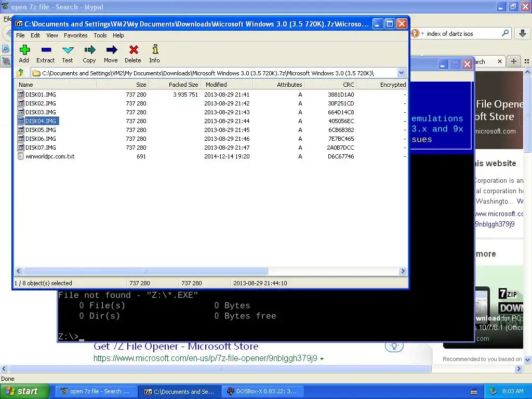Switch to Mypal browser taskbar button
Image resolution: width=532 pixels, height=399 pixels.
click(96, 391)
